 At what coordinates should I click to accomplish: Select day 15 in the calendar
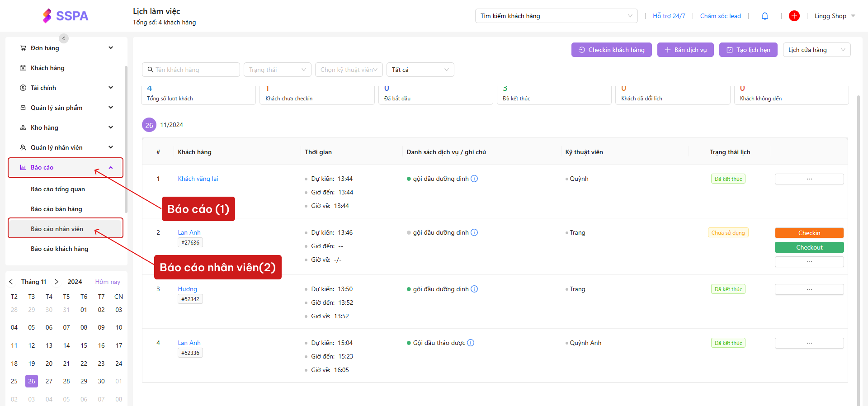[84, 345]
